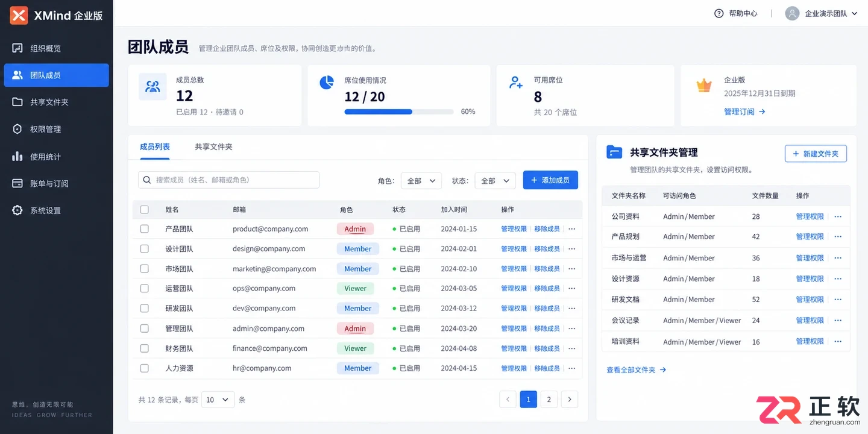Check the 产品团队 row checkbox
The width and height of the screenshot is (868, 434).
tap(145, 229)
